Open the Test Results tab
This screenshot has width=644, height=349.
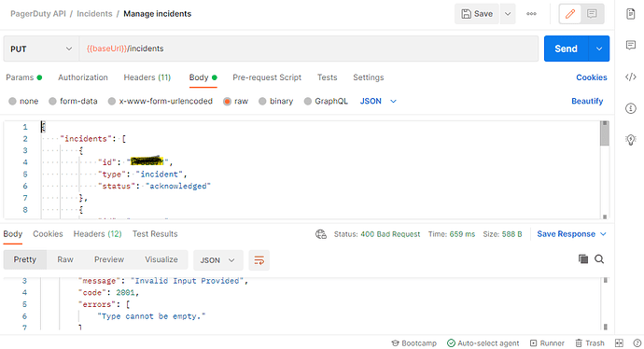(155, 234)
